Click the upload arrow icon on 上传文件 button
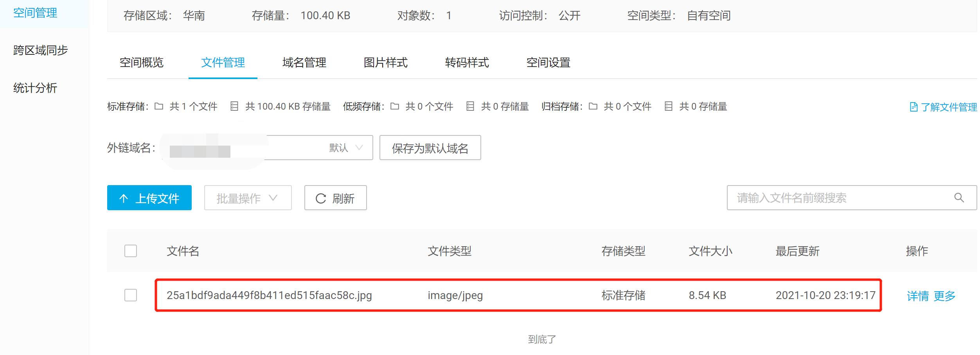 (x=124, y=198)
